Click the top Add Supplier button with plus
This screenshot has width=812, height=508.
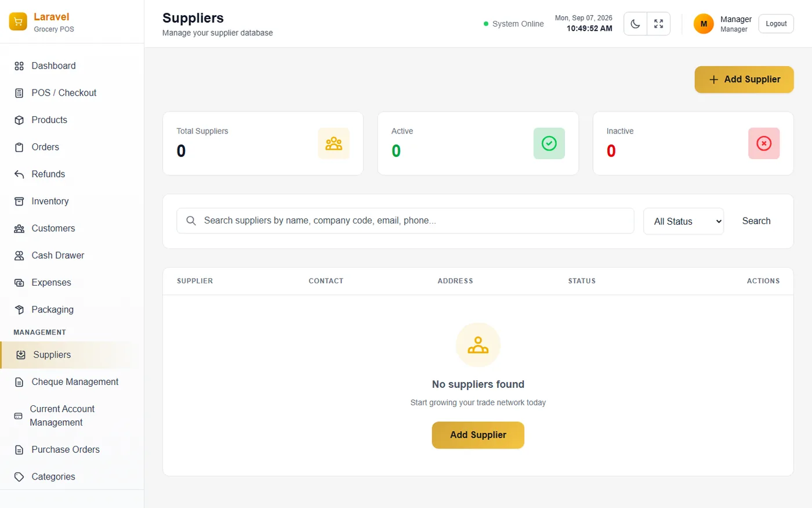744,80
